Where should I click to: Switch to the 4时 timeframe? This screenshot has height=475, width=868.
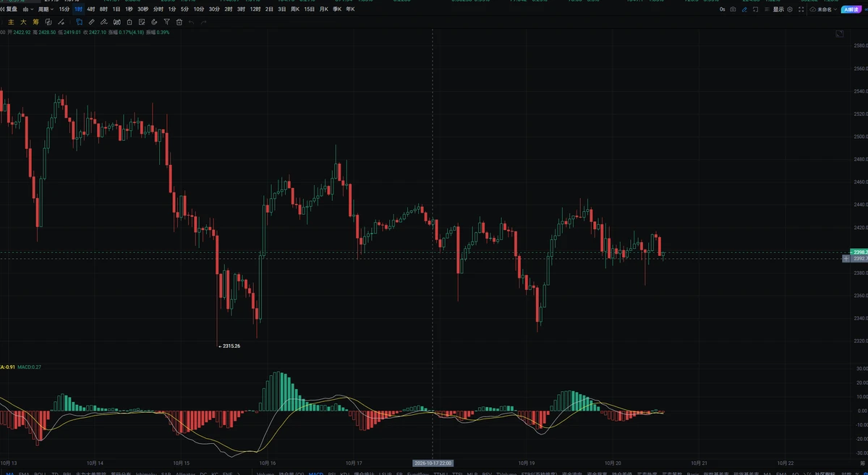point(91,9)
